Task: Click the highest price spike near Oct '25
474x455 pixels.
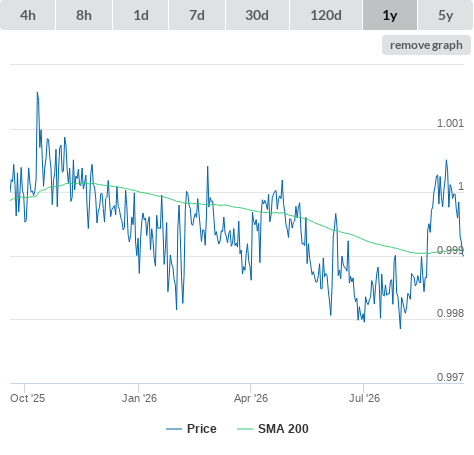Action: click(37, 93)
